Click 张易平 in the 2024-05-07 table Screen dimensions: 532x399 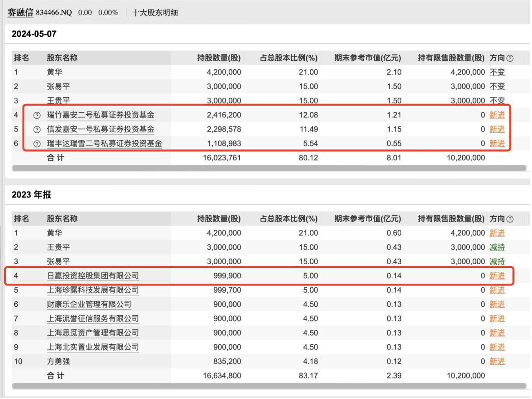click(x=58, y=86)
